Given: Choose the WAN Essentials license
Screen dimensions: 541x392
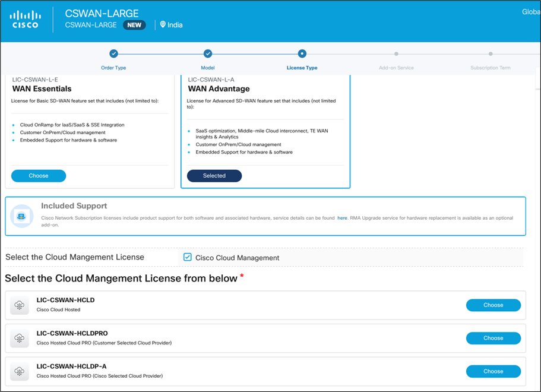Looking at the screenshot, I should pyautogui.click(x=39, y=176).
